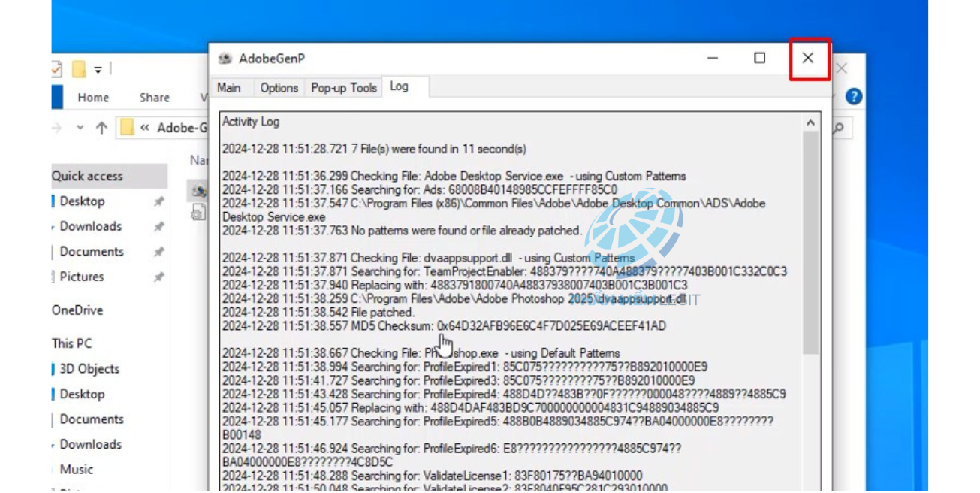980x493 pixels.
Task: Click the Adobe-G address bar path
Action: (181, 129)
